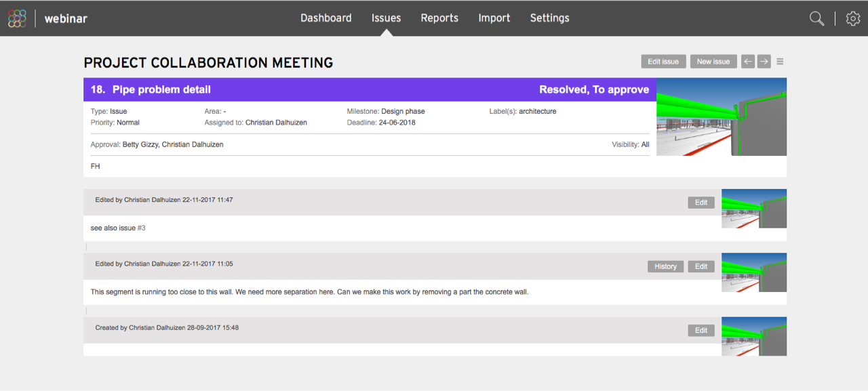Switch to the Reports tab

(x=439, y=18)
